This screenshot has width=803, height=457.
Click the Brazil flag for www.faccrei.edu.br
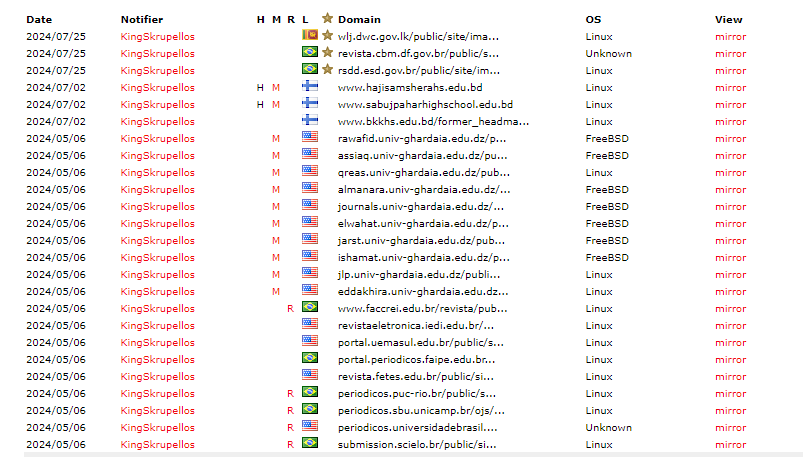[309, 308]
